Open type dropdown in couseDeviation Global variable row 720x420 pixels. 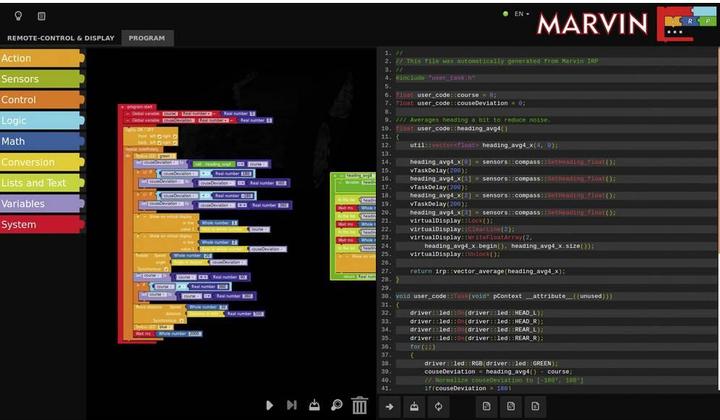pos(213,120)
